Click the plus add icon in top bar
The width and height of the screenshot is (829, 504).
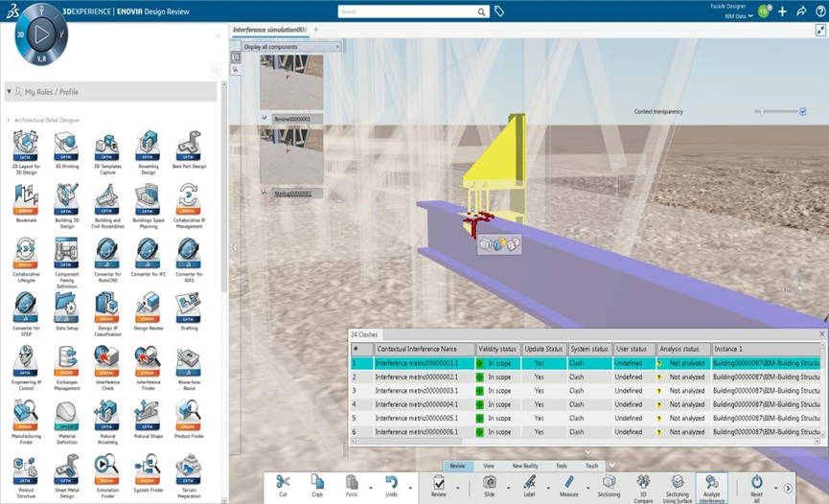point(782,11)
